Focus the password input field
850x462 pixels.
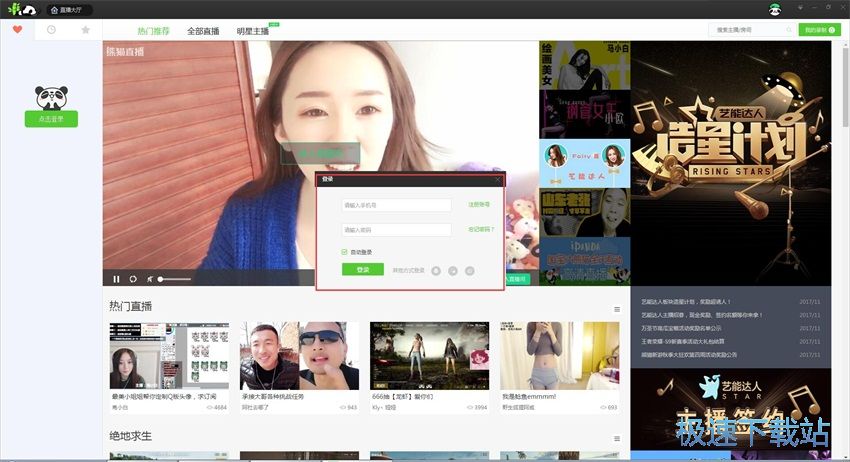pyautogui.click(x=396, y=230)
